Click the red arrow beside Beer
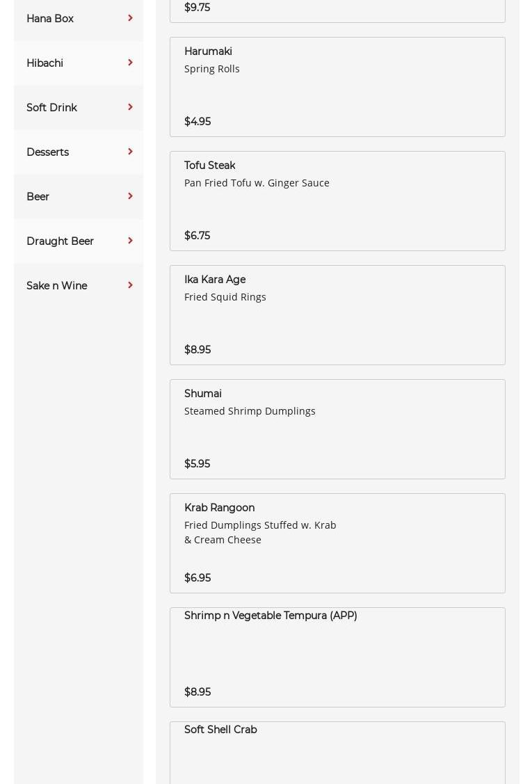This screenshot has height=784, width=532. tap(130, 196)
